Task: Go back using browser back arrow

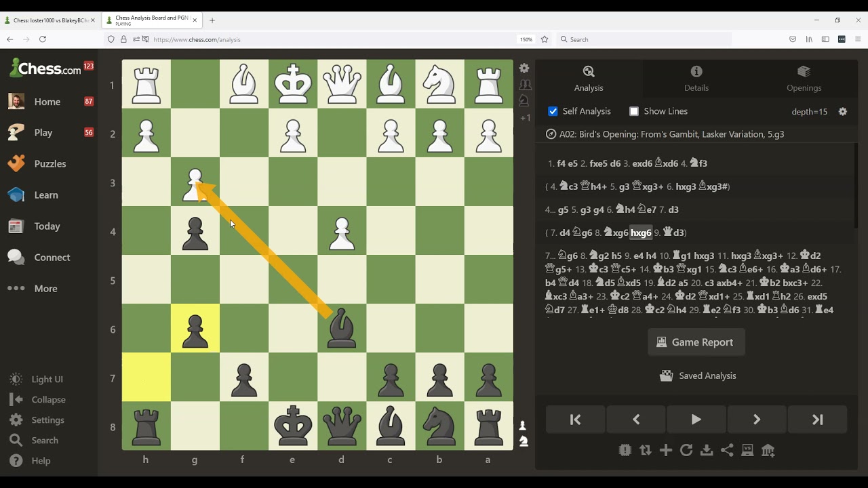Action: 9,39
